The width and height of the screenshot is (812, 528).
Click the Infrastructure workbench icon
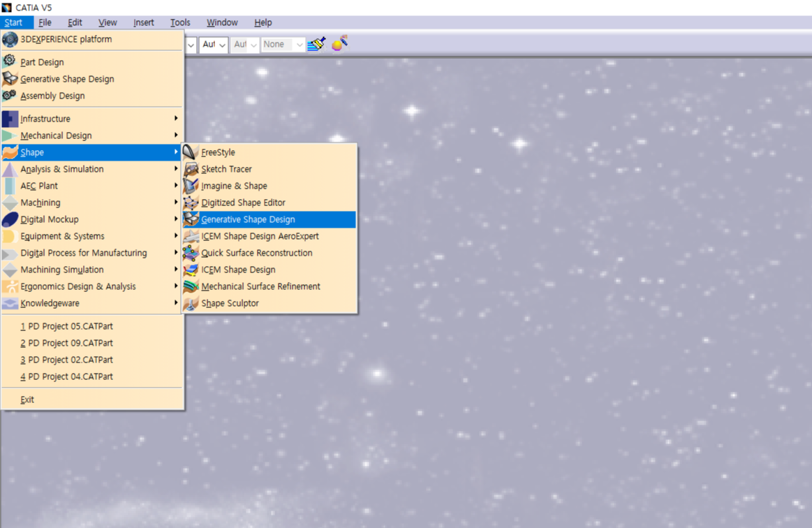10,119
